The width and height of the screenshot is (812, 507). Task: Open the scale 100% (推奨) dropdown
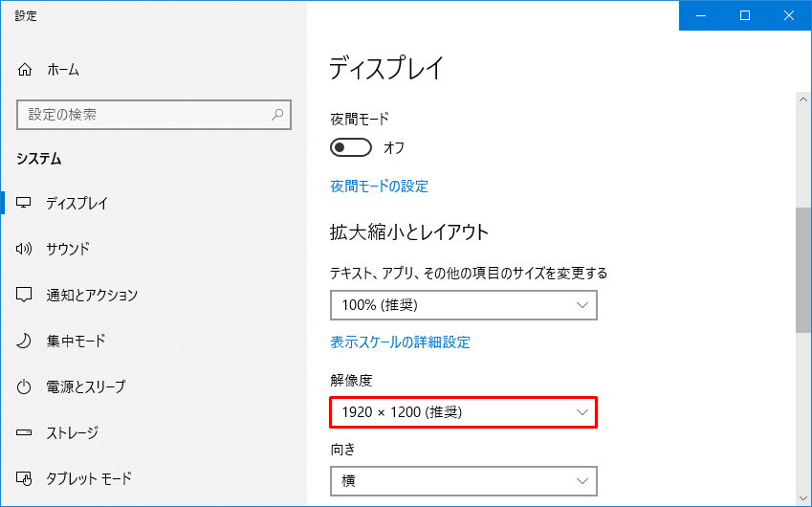click(x=463, y=305)
